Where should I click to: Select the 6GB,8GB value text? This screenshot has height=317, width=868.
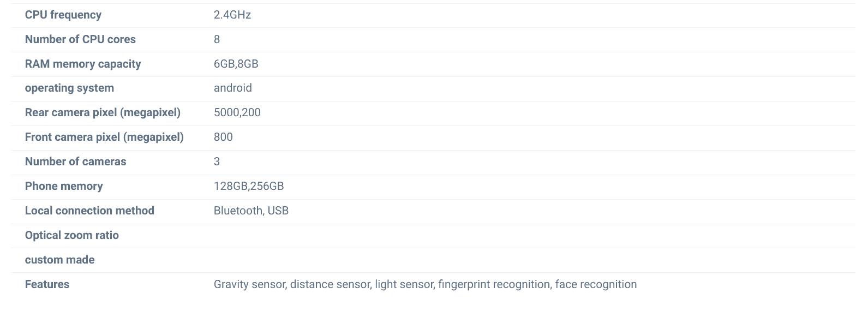tap(236, 64)
